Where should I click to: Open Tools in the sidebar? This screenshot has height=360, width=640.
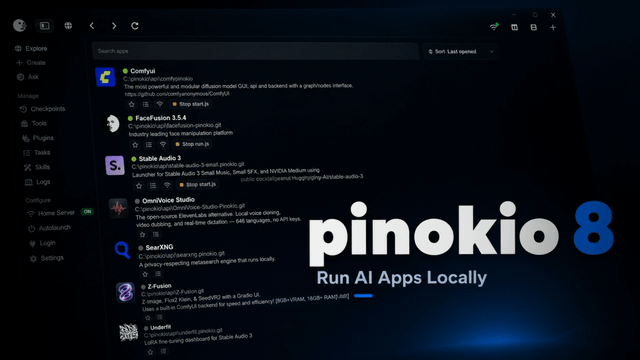point(34,123)
